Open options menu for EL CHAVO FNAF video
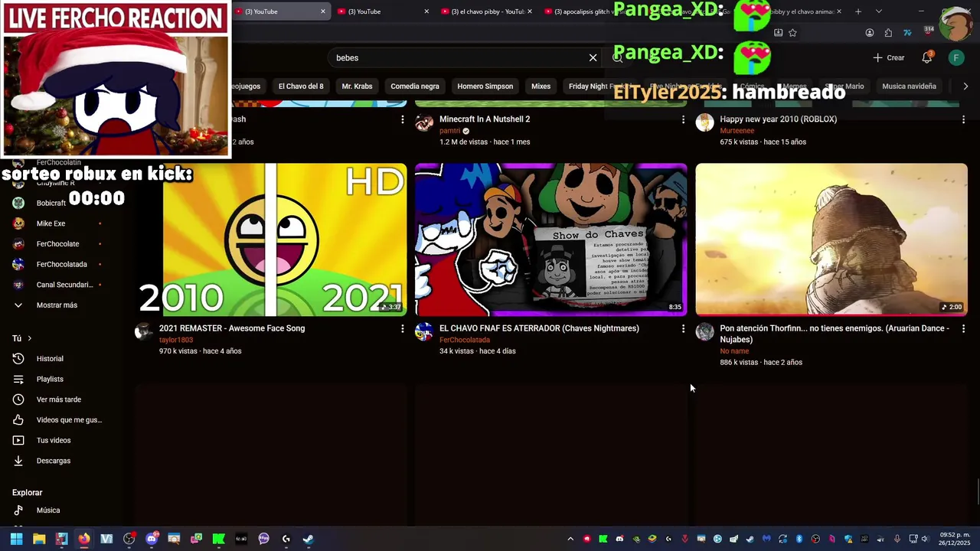 [x=683, y=328]
